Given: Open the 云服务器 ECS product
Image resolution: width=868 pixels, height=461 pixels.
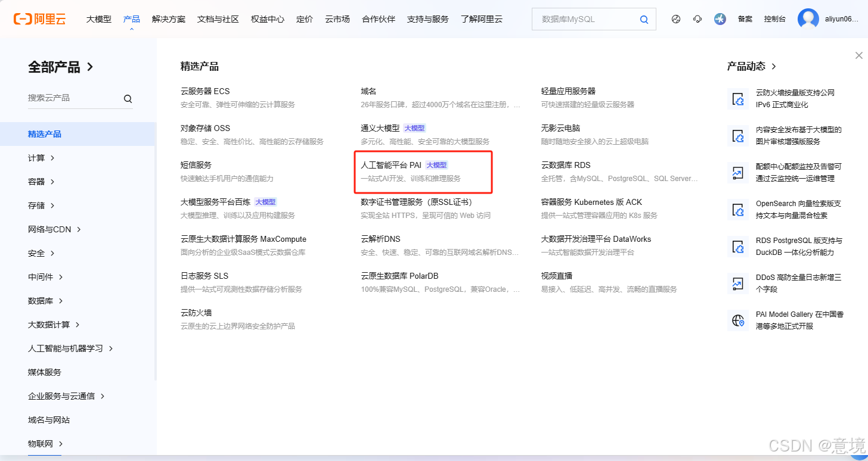Looking at the screenshot, I should point(205,91).
